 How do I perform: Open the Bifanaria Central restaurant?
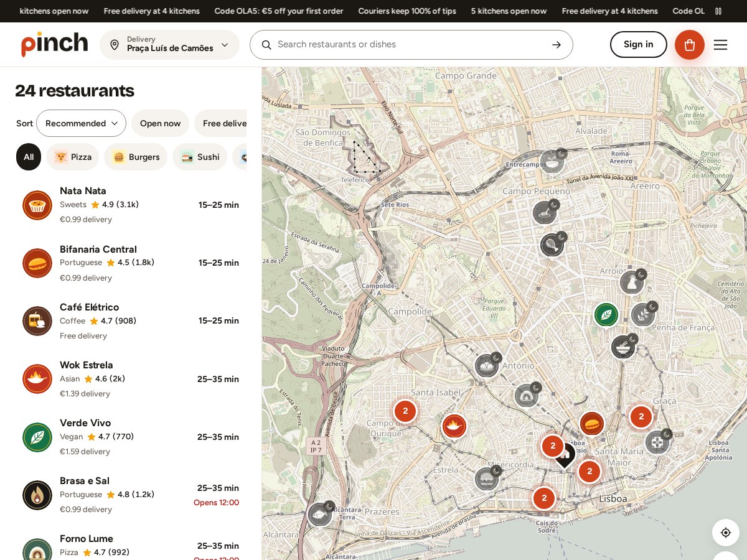(131, 263)
